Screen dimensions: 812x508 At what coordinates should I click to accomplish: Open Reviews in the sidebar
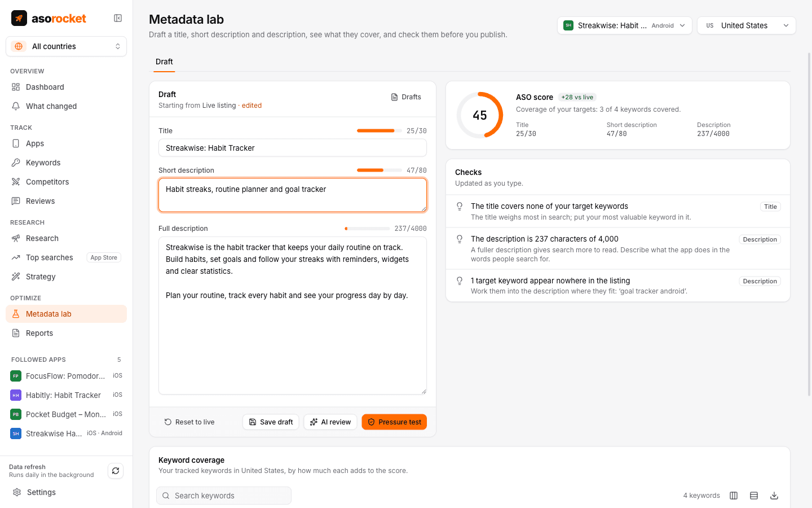click(66, 201)
